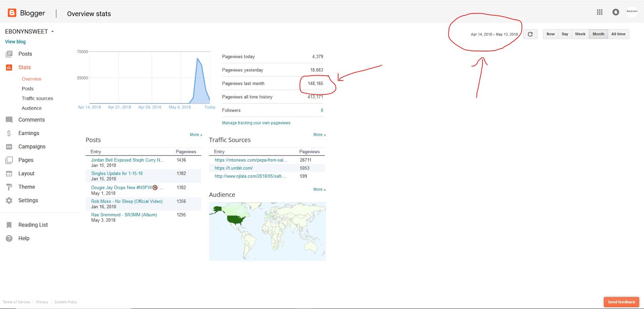Click the Settings gear icon
This screenshot has height=309, width=644.
[9, 200]
